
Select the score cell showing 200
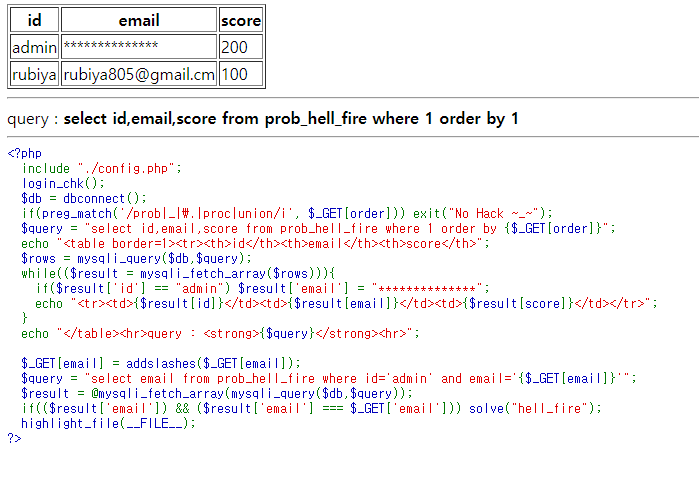click(x=241, y=47)
